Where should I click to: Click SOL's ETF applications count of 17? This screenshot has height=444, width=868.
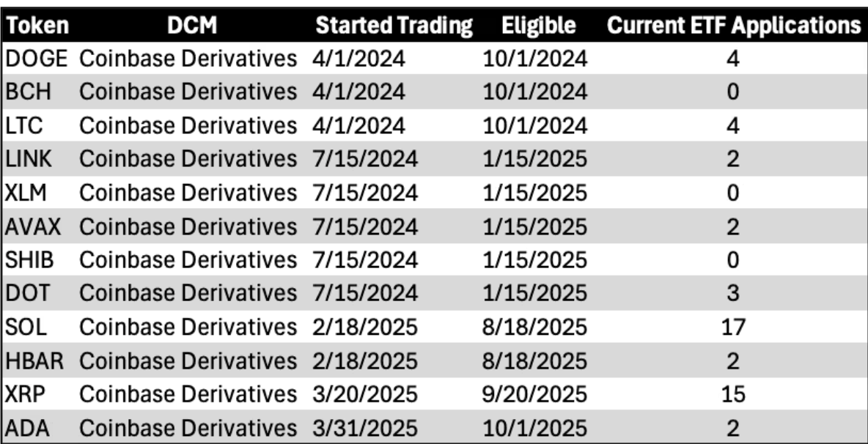click(733, 327)
